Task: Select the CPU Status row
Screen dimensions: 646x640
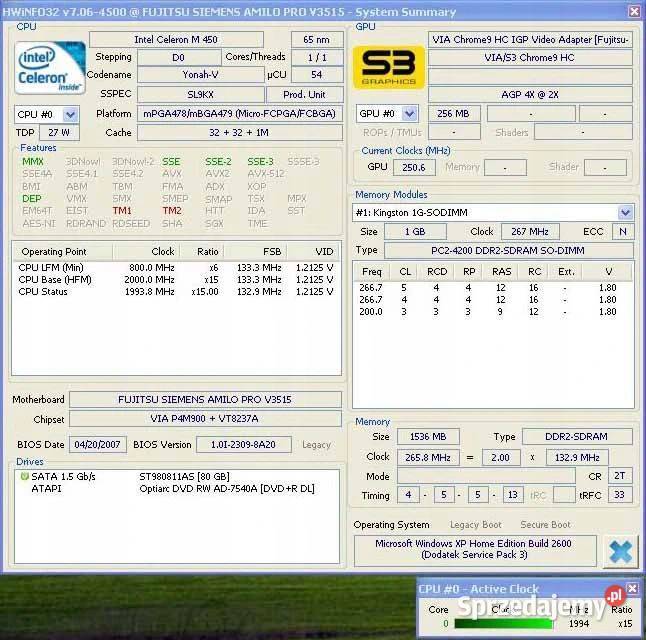Action: click(x=176, y=291)
